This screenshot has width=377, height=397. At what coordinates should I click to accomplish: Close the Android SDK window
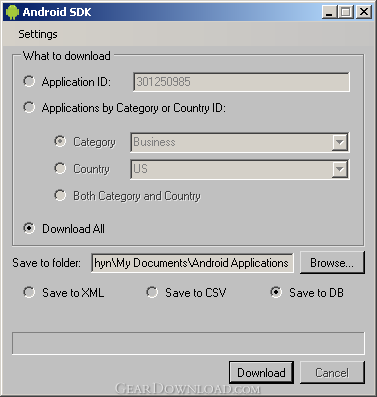[x=364, y=12]
